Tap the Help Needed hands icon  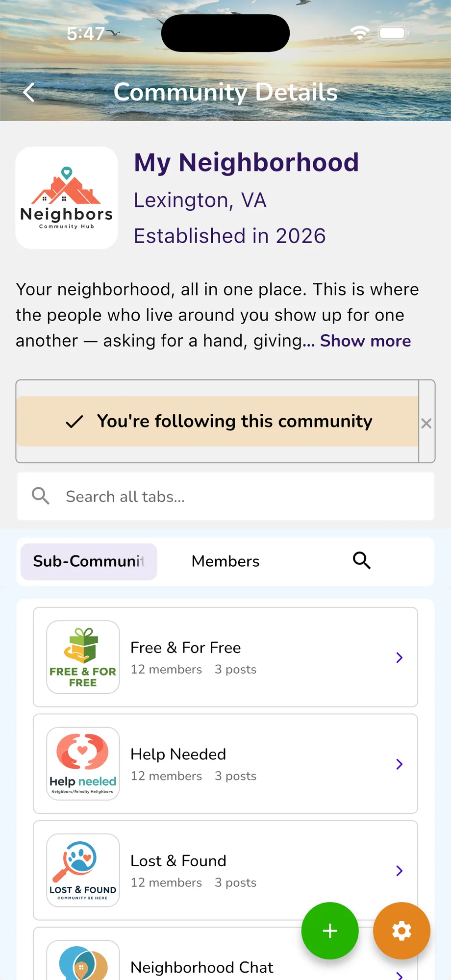pyautogui.click(x=83, y=764)
